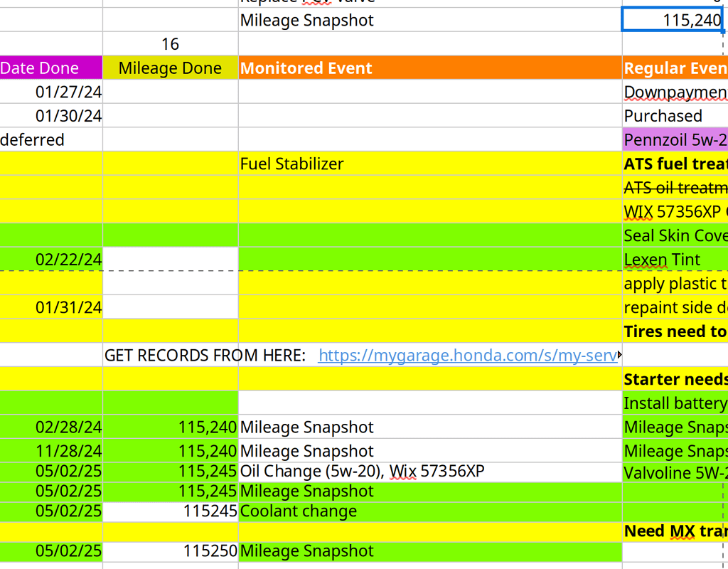Image resolution: width=728 pixels, height=569 pixels.
Task: Click the orange 'Regular Event' header
Action: (x=674, y=68)
